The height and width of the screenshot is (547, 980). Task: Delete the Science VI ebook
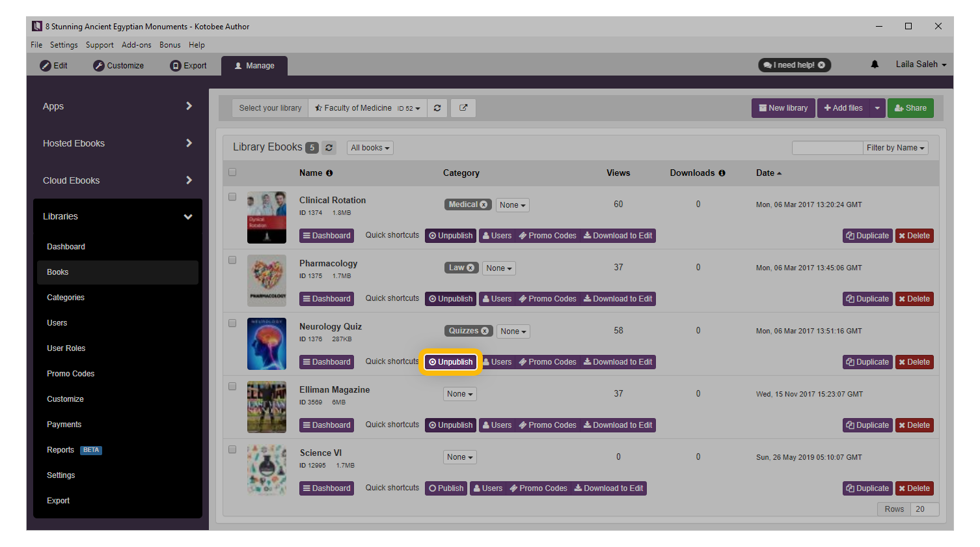[x=914, y=488]
